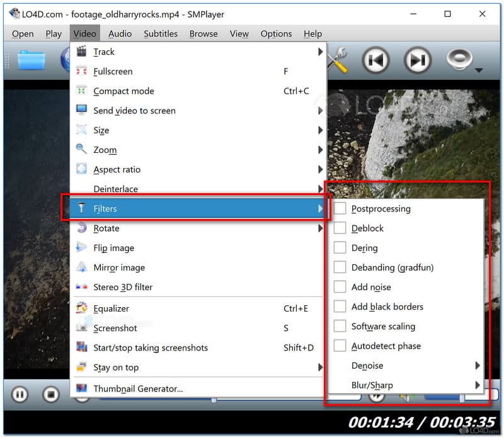Pause playback with the pause button
The image size is (504, 438).
point(20,395)
